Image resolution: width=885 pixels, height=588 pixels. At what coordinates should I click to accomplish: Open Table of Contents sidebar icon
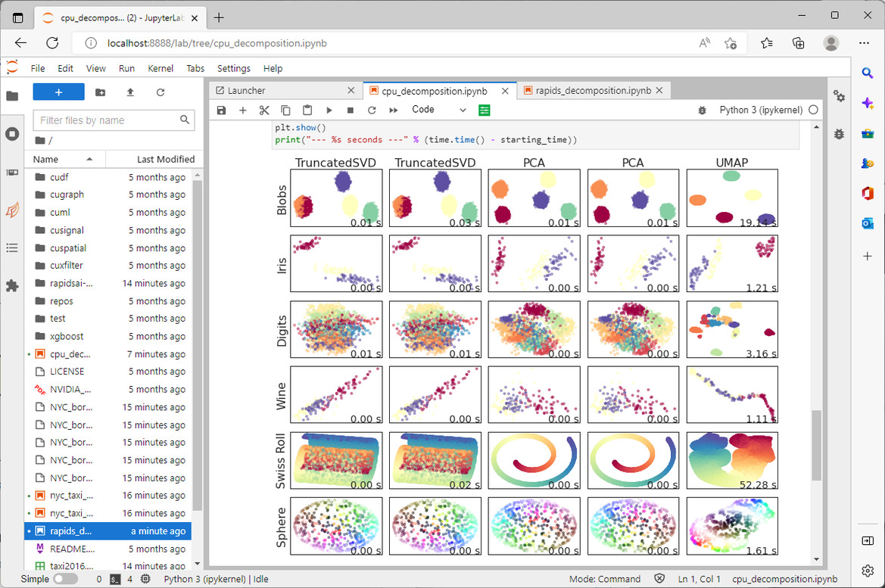(12, 247)
